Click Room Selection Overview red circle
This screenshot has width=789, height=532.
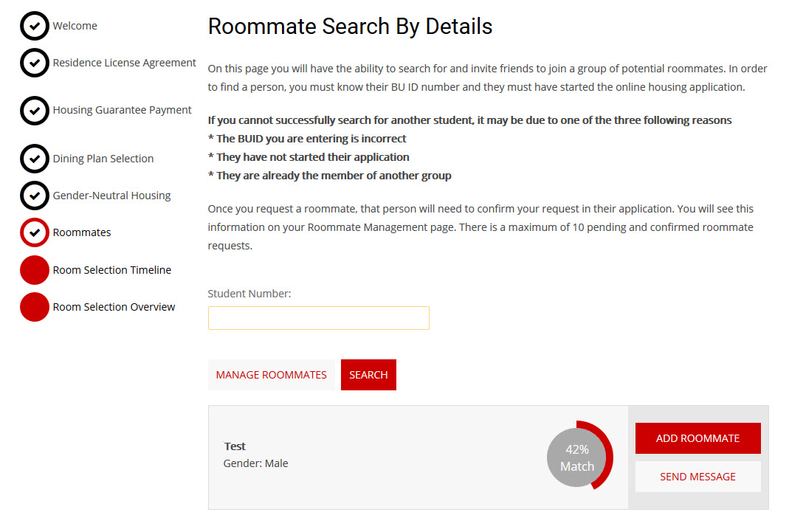34,307
